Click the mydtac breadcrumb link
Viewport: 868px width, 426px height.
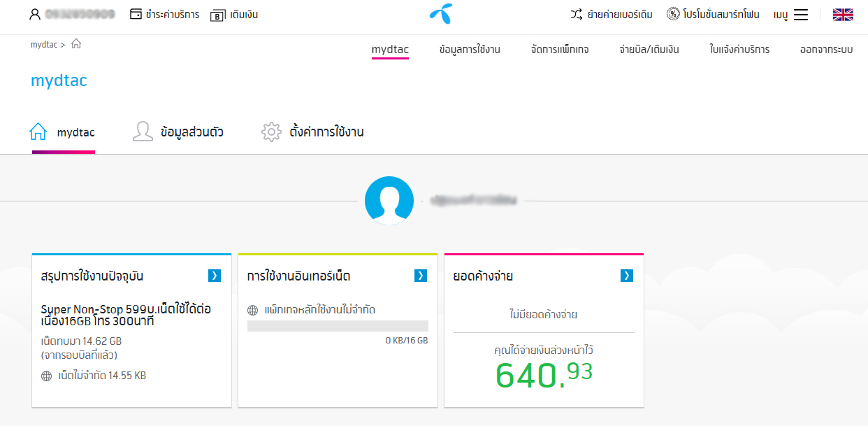point(44,44)
